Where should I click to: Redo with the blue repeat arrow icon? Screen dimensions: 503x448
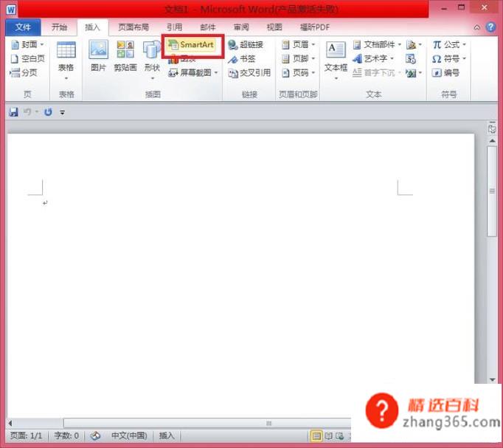click(48, 112)
